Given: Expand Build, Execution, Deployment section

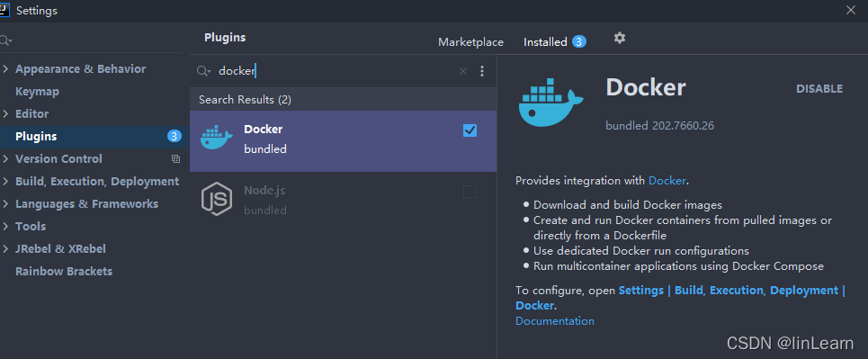Looking at the screenshot, I should (x=5, y=182).
